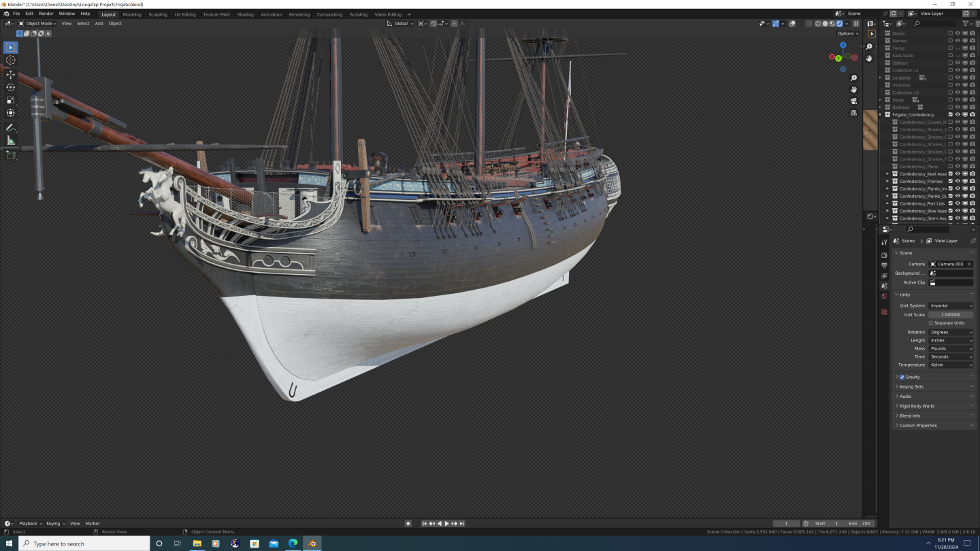Switch to the Sculpting workspace tab
The width and height of the screenshot is (980, 551).
point(158,14)
